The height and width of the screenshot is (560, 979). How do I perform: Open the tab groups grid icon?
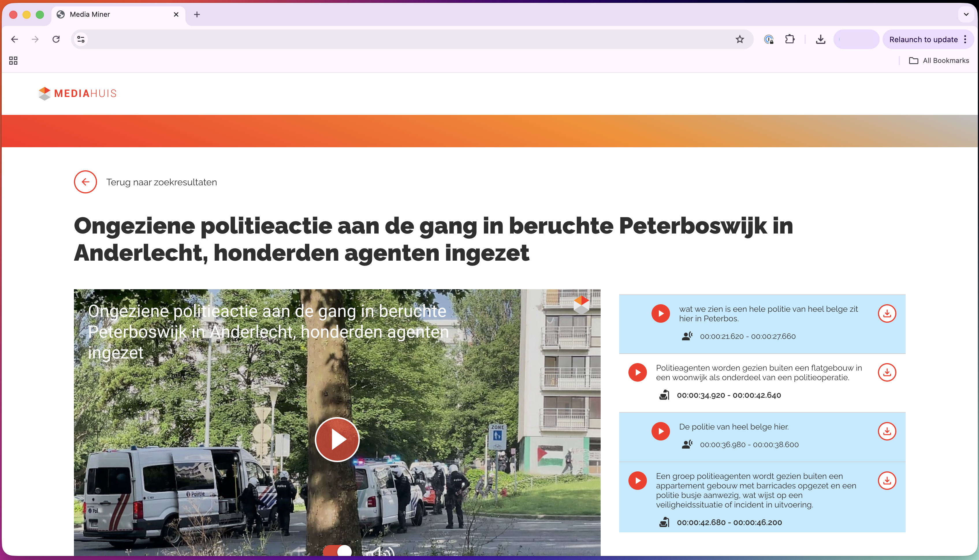(x=13, y=60)
